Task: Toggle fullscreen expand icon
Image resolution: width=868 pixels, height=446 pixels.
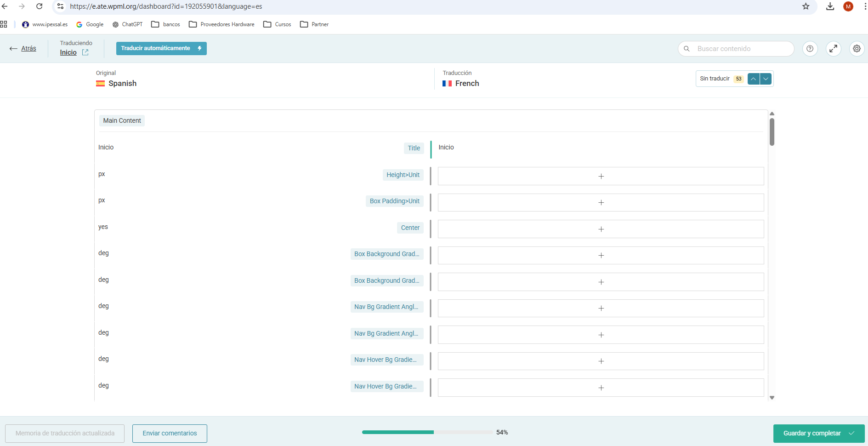Action: point(834,49)
